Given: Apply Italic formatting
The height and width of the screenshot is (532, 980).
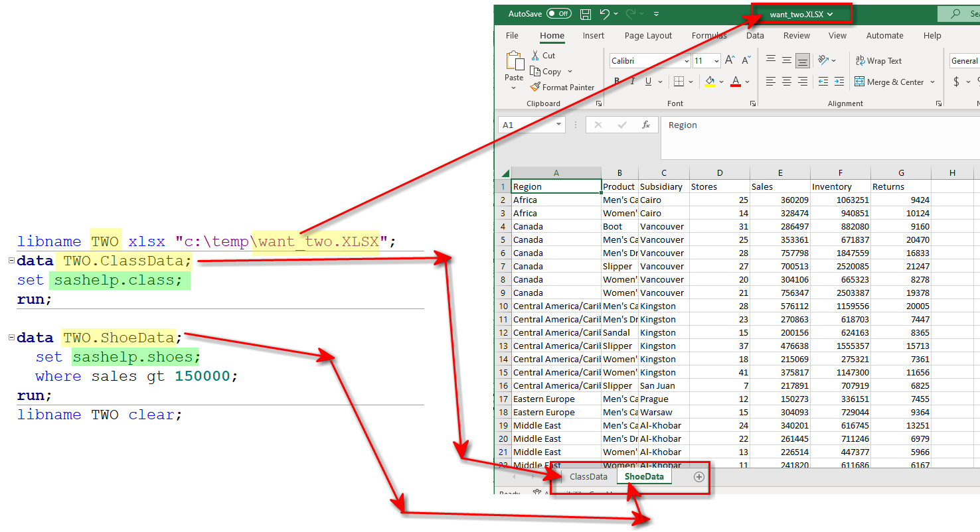Looking at the screenshot, I should point(633,82).
